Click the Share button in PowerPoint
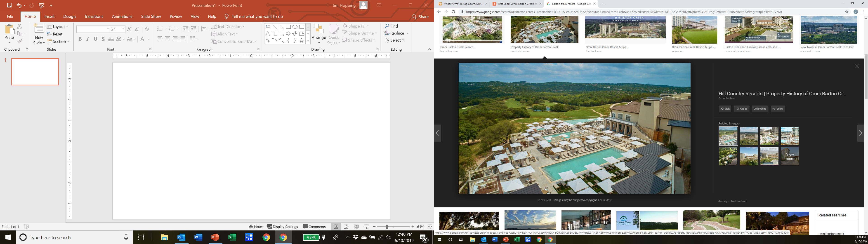This screenshot has width=868, height=244. click(x=420, y=16)
